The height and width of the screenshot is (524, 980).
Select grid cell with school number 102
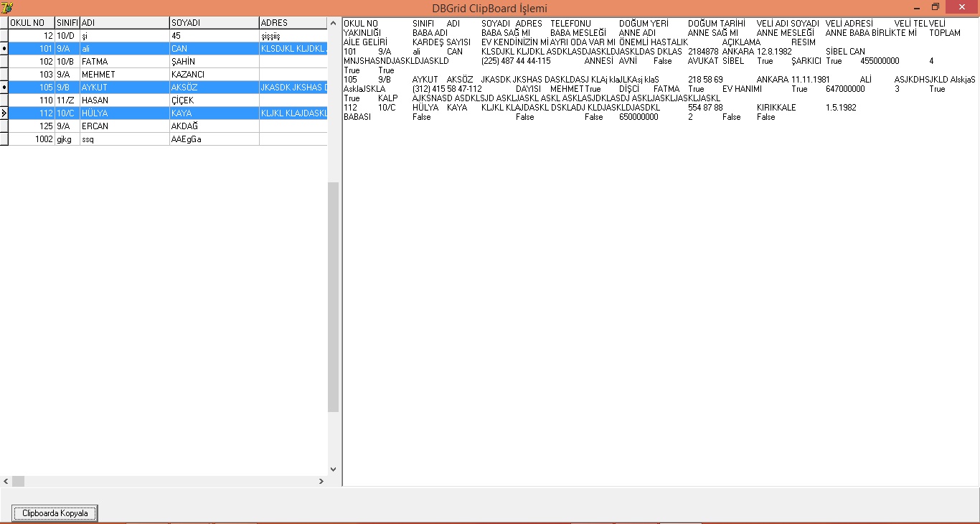32,62
